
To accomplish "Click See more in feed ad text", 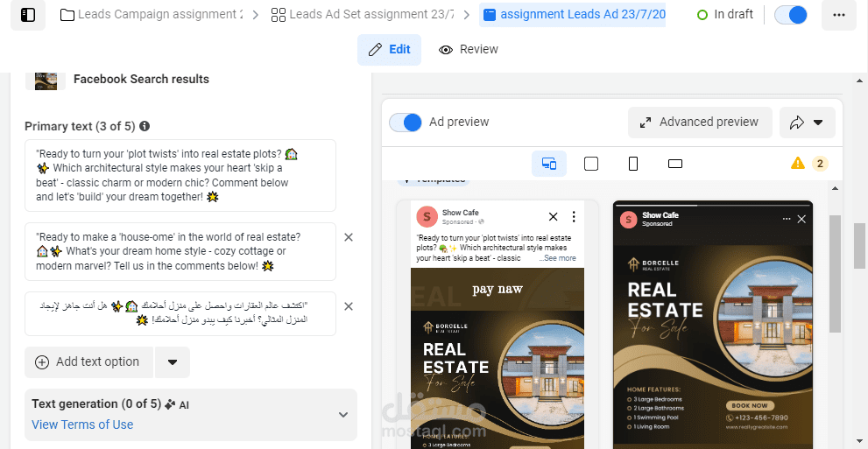I will pos(558,258).
